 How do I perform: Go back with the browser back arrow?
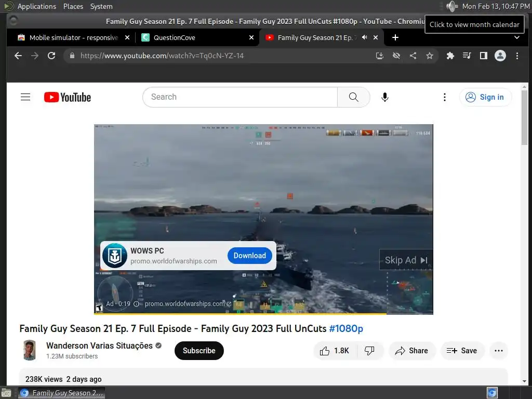[x=18, y=56]
